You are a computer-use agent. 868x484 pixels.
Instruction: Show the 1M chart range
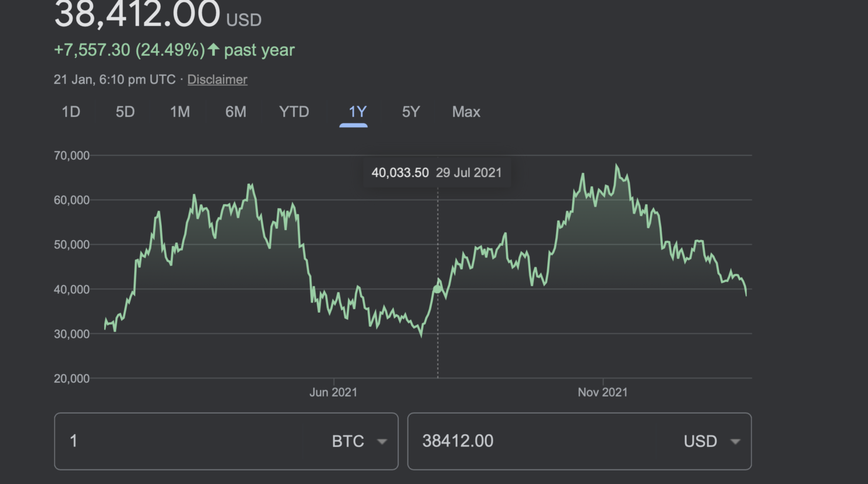click(180, 111)
